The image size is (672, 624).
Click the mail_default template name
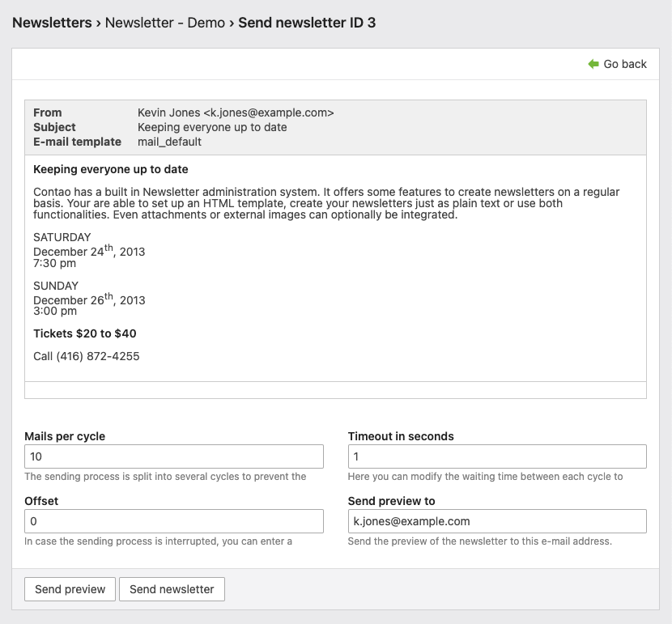tap(169, 142)
